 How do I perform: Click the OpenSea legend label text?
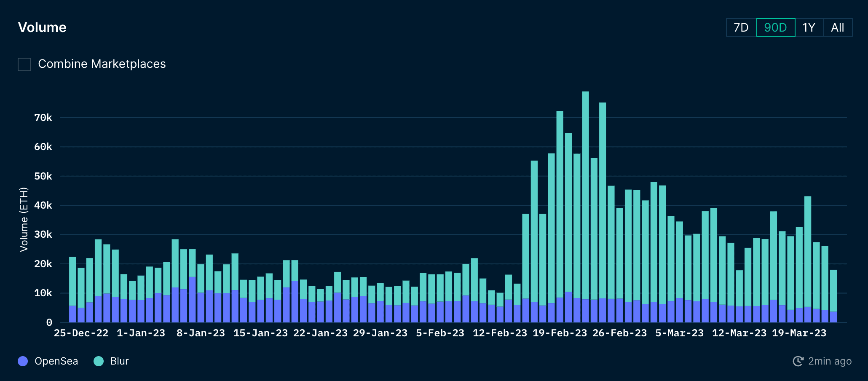click(57, 361)
